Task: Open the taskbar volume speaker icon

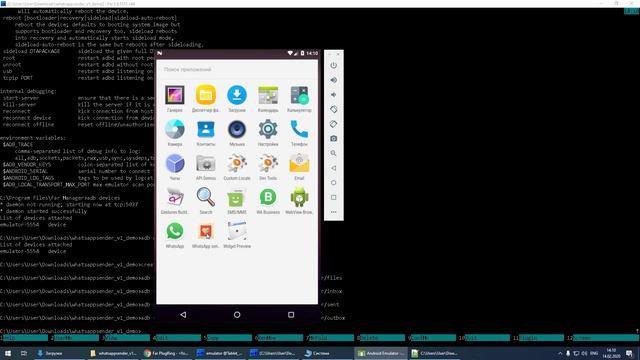Action: pos(584,353)
